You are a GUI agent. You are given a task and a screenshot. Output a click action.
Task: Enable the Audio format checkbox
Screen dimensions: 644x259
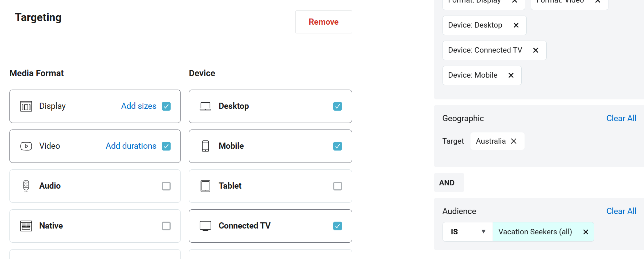click(166, 186)
